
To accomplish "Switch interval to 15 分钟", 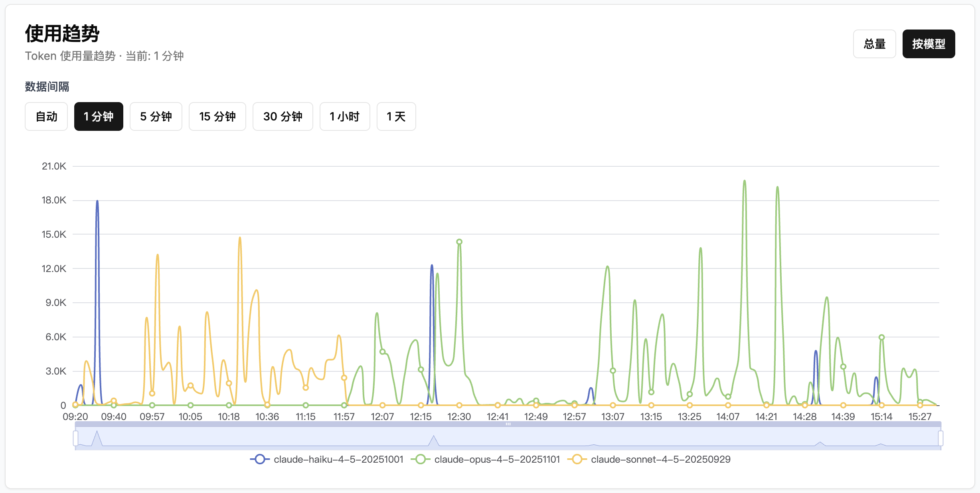I will pyautogui.click(x=217, y=116).
